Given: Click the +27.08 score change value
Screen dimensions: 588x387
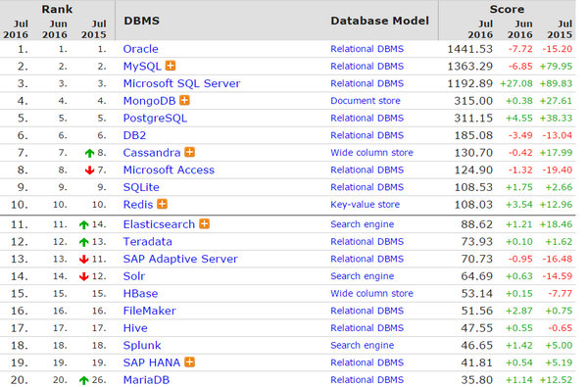Looking at the screenshot, I should (516, 83).
